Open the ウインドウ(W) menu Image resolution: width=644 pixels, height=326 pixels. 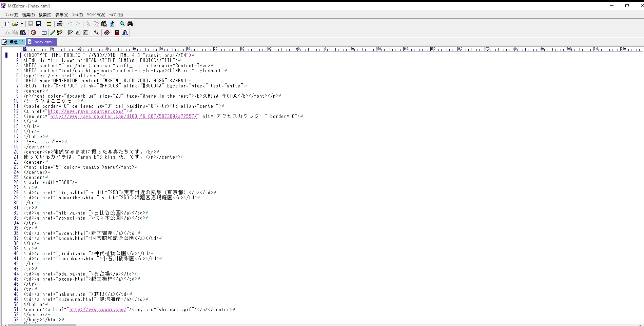(96, 15)
